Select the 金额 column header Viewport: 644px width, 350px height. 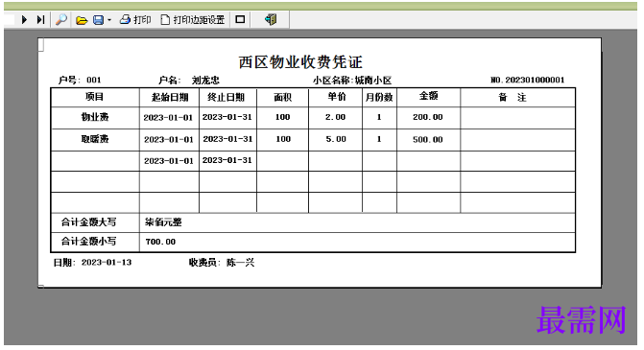click(x=428, y=96)
